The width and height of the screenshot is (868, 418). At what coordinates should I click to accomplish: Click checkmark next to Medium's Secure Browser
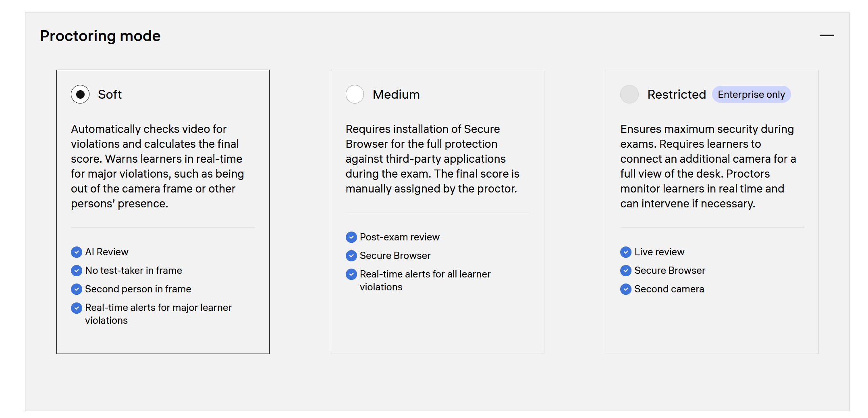click(351, 256)
